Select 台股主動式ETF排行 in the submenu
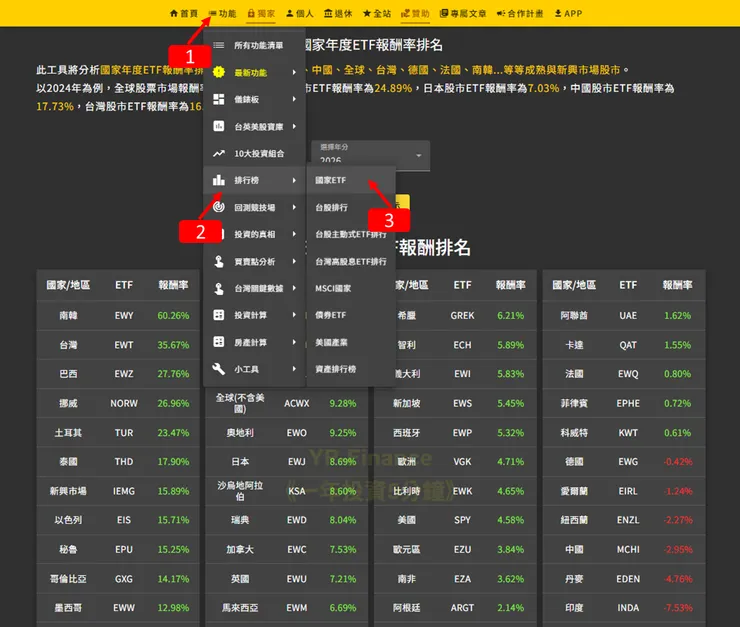Viewport: 740px width, 627px height. [x=351, y=234]
